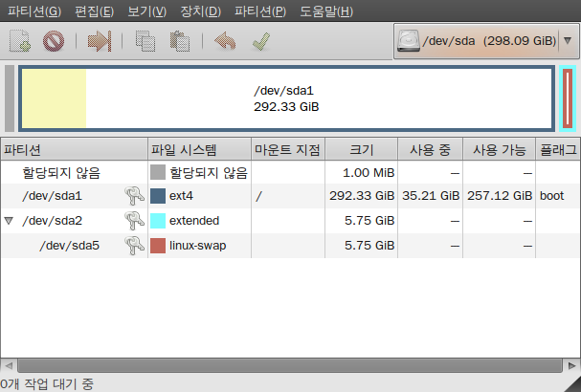Sort by the 크기 column header
The height and width of the screenshot is (392, 581).
pos(362,149)
